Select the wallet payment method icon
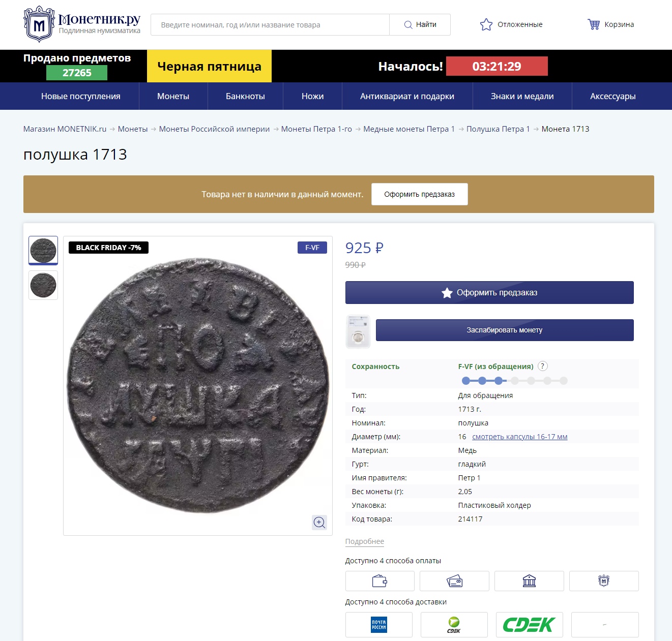This screenshot has width=672, height=641. pyautogui.click(x=379, y=581)
